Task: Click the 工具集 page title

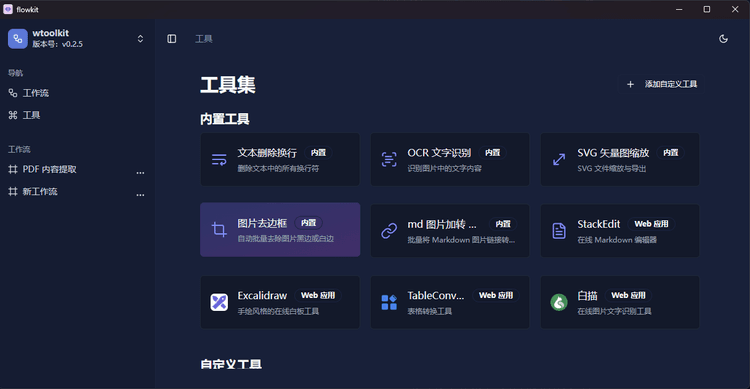Action: 228,85
